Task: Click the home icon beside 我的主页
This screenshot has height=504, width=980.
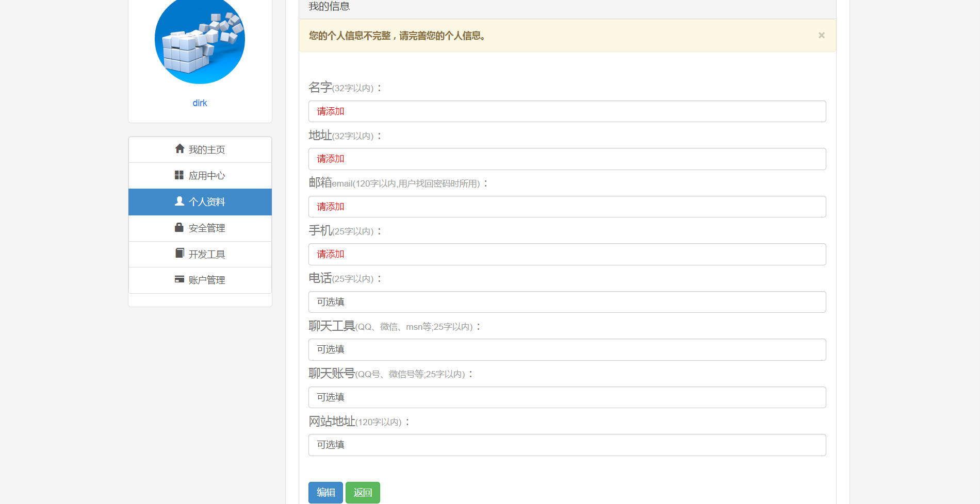Action: click(179, 149)
